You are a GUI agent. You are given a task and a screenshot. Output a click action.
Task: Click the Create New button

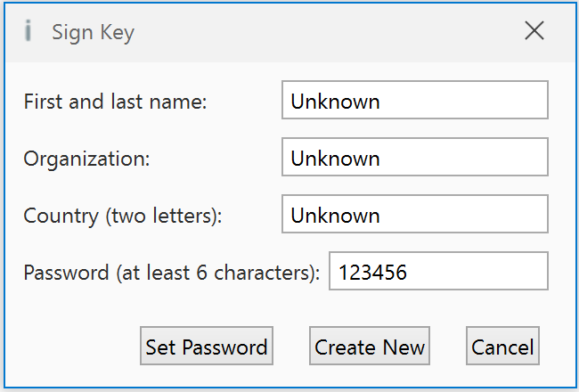(x=370, y=347)
